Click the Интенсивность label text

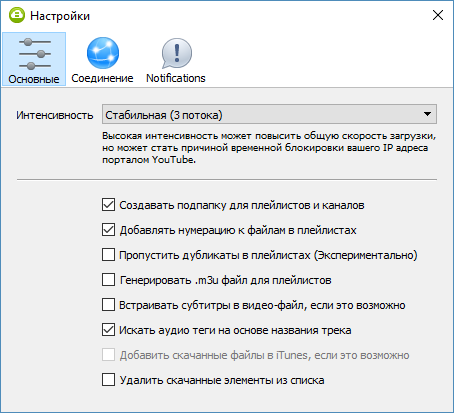click(55, 115)
